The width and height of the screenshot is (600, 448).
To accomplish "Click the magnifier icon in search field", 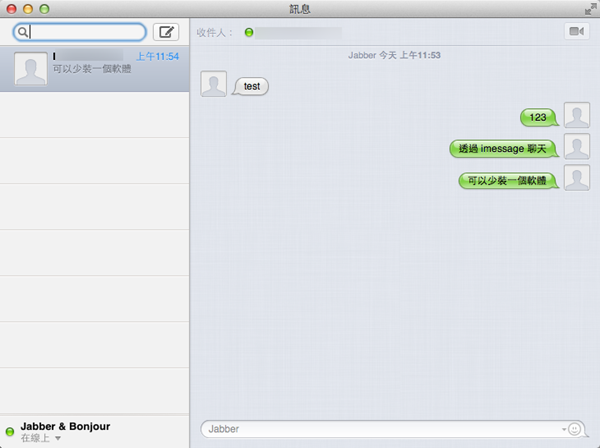I will click(x=22, y=32).
